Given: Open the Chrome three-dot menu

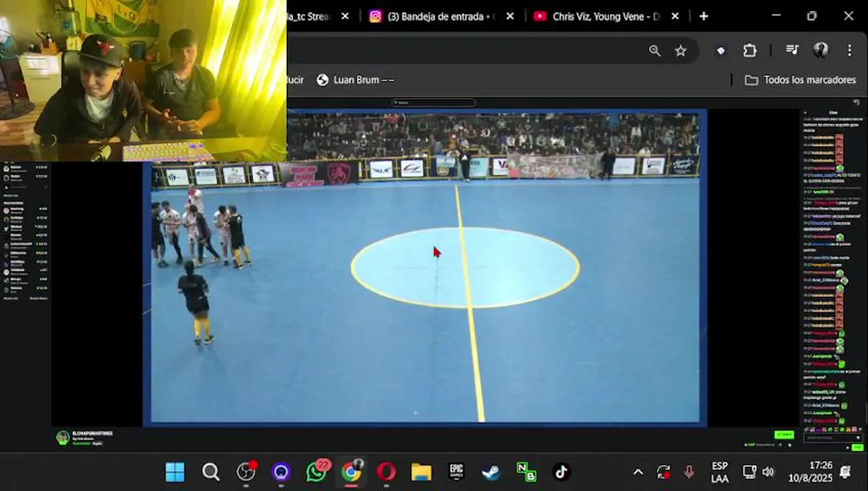Looking at the screenshot, I should click(x=850, y=50).
